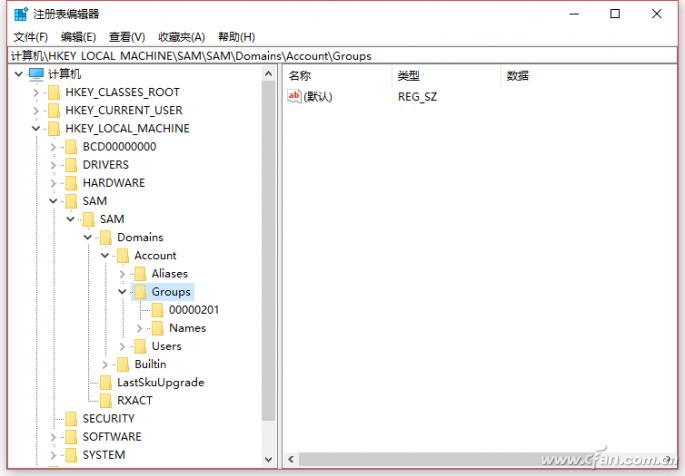This screenshot has height=476, width=685.
Task: Expand the BCD00000000 key chevron
Action: (x=53, y=147)
